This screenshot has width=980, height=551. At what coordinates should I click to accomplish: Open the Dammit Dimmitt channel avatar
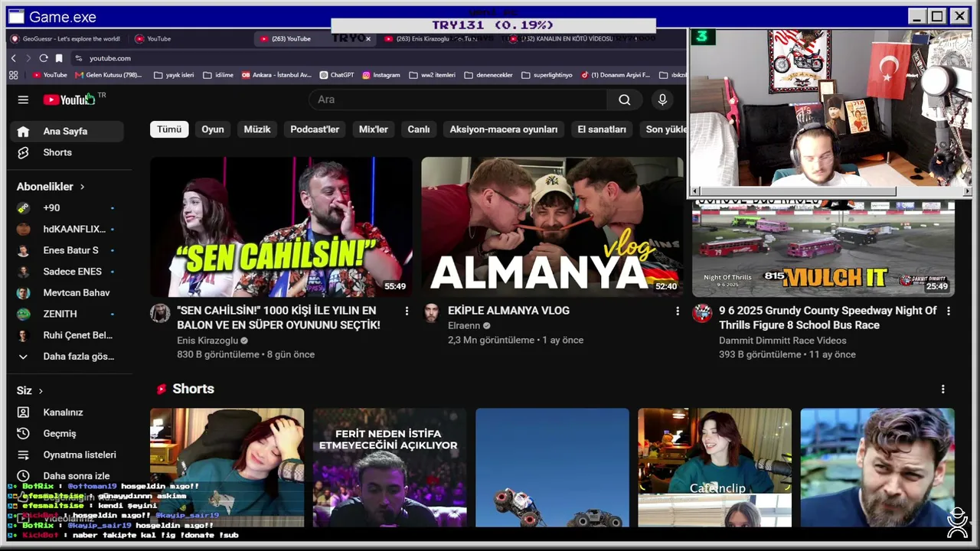click(x=702, y=313)
